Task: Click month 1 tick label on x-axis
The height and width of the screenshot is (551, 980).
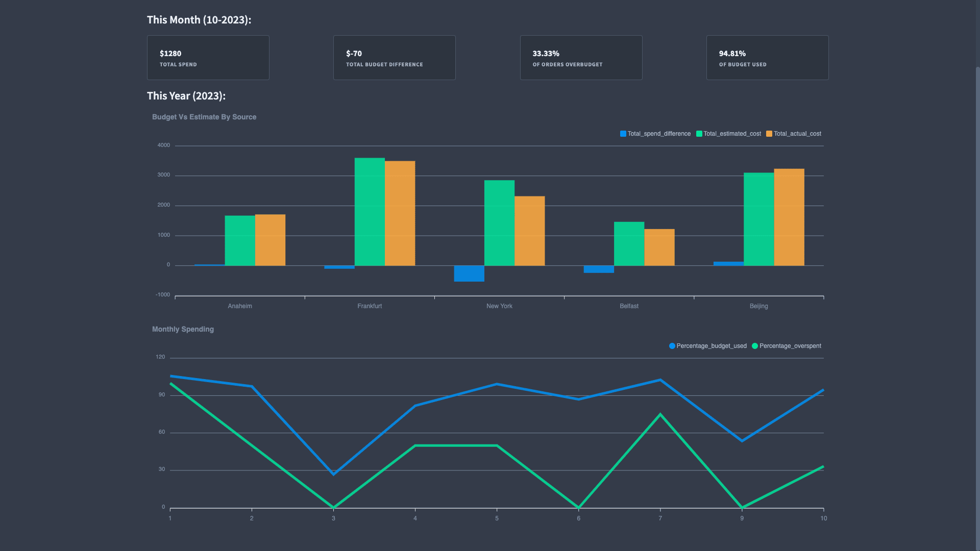Action: coord(170,518)
